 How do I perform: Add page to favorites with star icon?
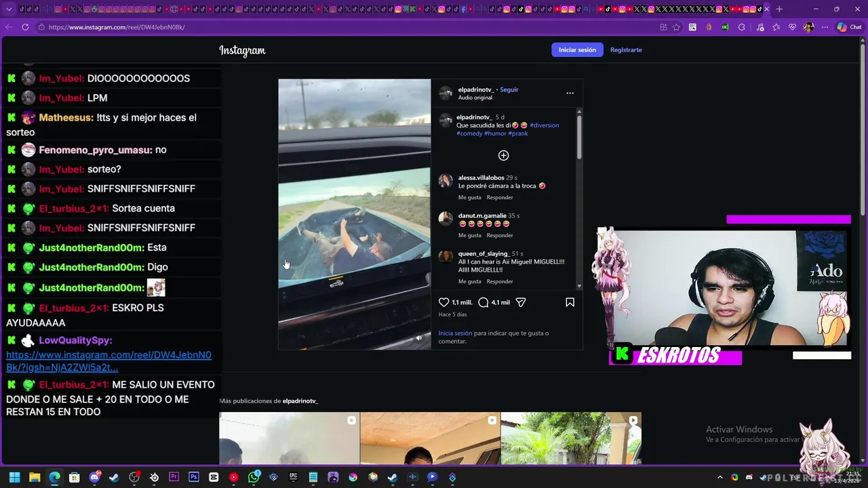[x=676, y=27]
